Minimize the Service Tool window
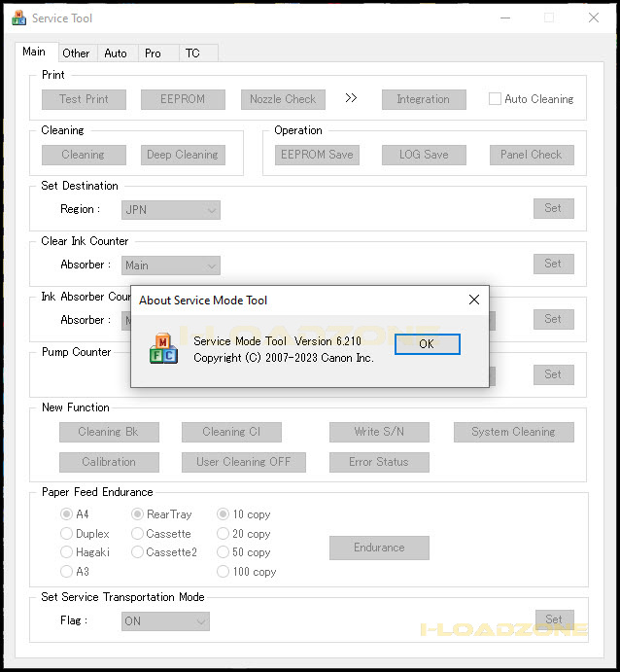The image size is (620, 672). click(504, 18)
